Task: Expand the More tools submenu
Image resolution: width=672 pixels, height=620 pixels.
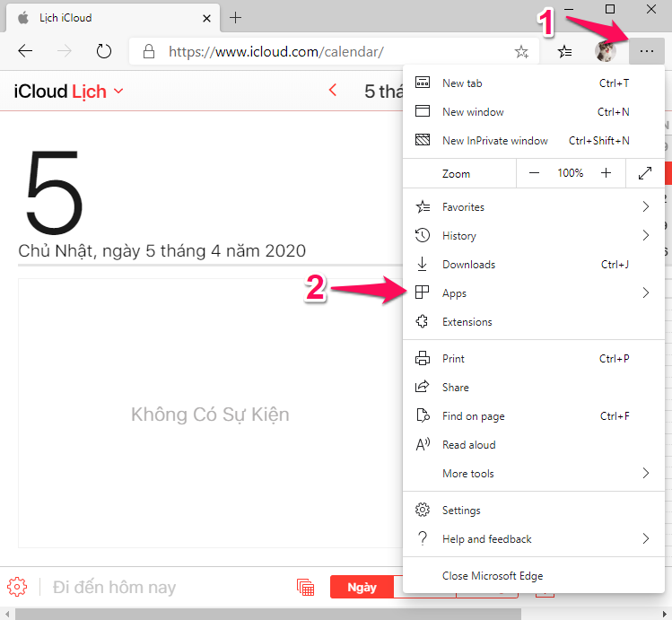Action: [534, 474]
